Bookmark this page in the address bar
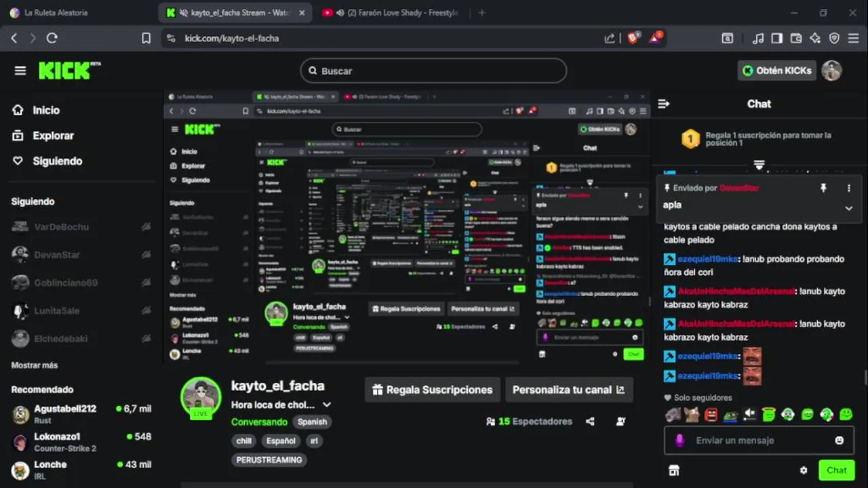The width and height of the screenshot is (868, 488). click(x=146, y=39)
